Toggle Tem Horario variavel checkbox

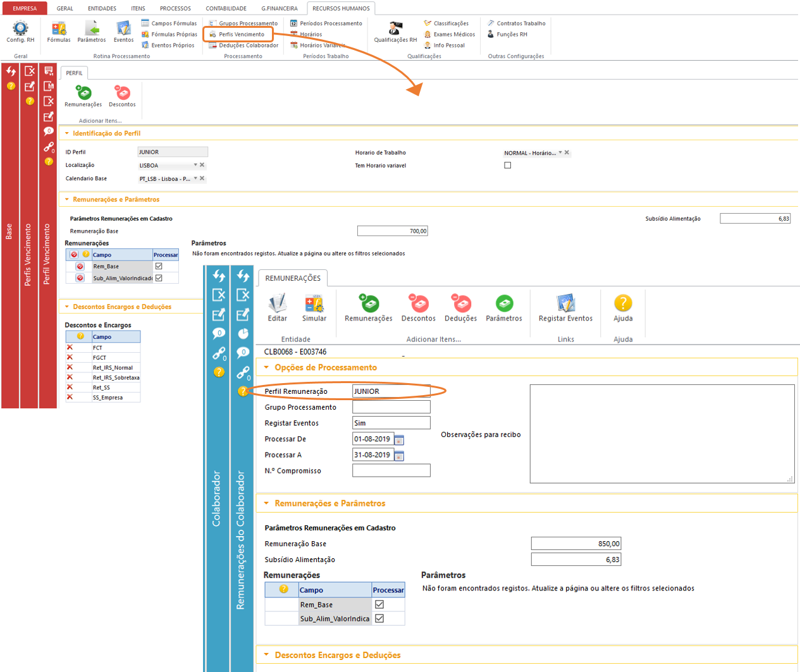coord(507,165)
